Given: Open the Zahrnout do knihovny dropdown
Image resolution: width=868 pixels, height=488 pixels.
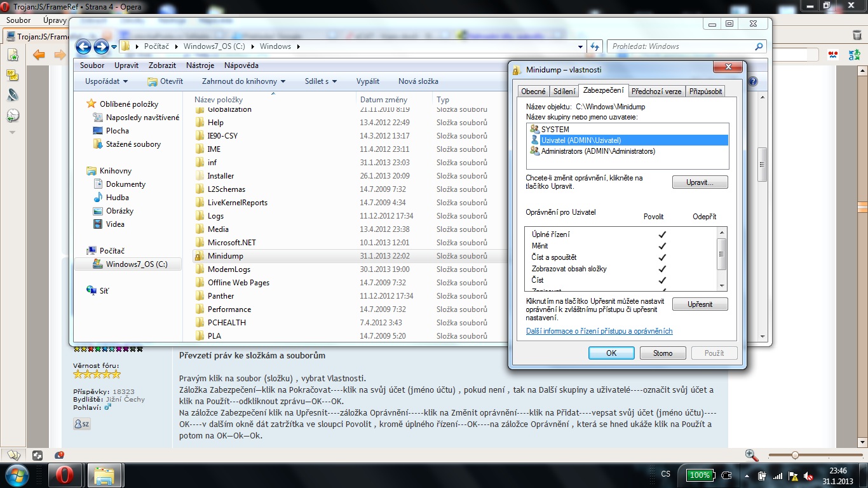Looking at the screenshot, I should (x=243, y=81).
